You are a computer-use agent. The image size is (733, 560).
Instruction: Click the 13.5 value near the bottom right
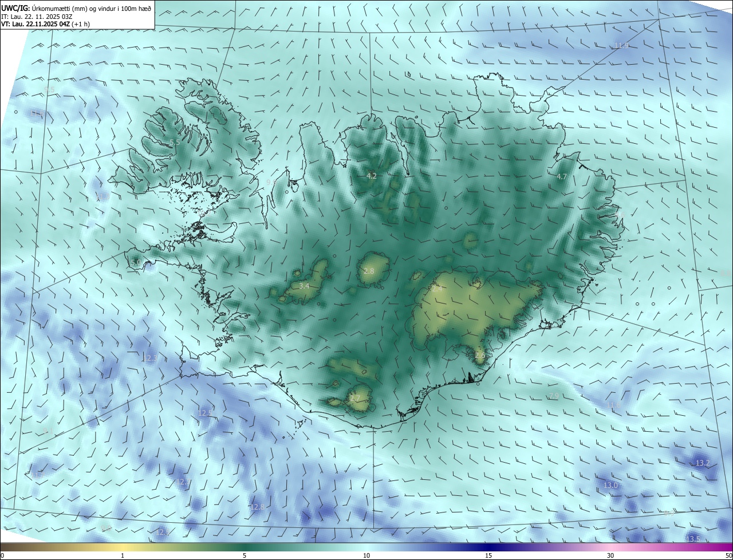tap(693, 539)
